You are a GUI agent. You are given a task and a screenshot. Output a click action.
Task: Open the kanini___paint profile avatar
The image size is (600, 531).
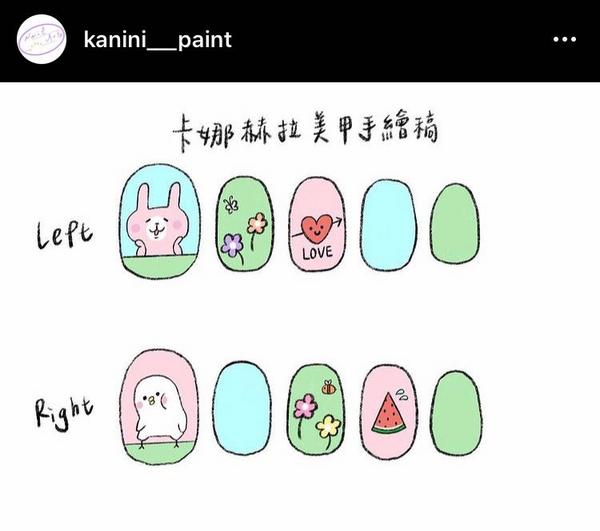click(42, 39)
